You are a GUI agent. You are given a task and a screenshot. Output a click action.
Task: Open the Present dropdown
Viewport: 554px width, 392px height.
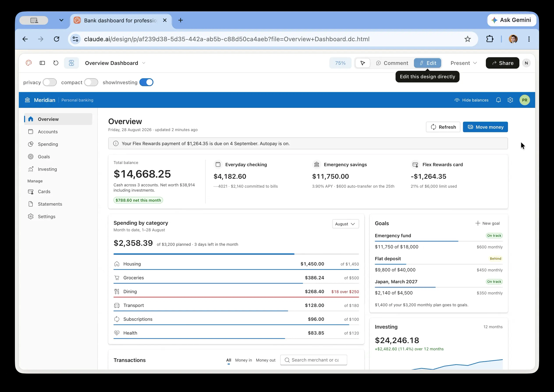[463, 63]
